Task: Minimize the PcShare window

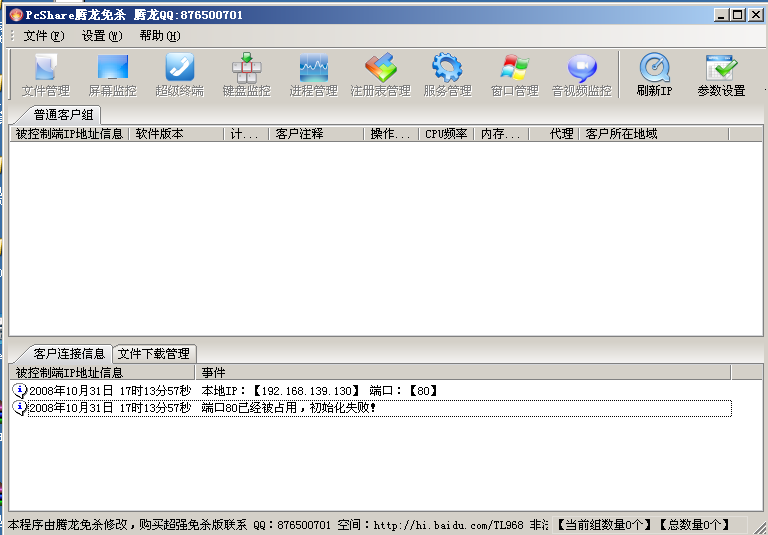Action: click(x=721, y=15)
